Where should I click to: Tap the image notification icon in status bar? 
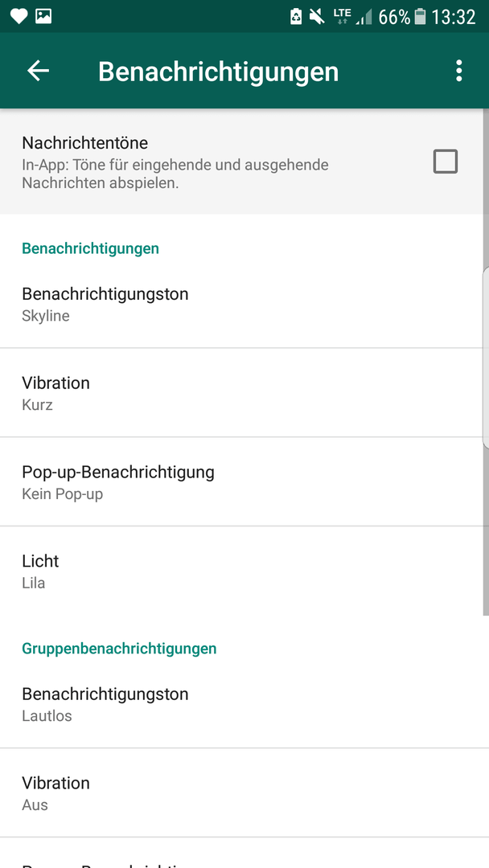click(43, 17)
